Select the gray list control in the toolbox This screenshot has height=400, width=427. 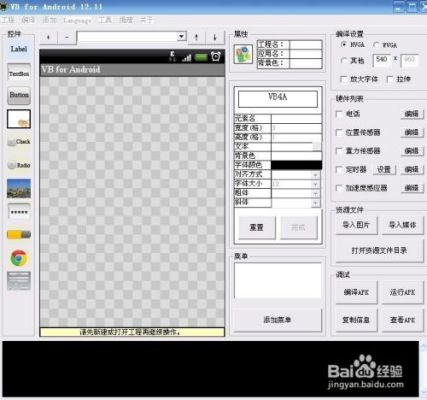point(19,281)
